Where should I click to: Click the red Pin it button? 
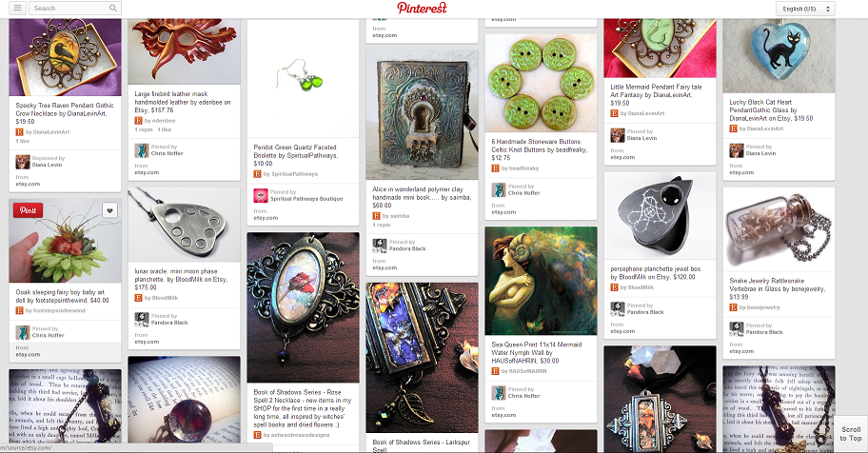point(29,210)
